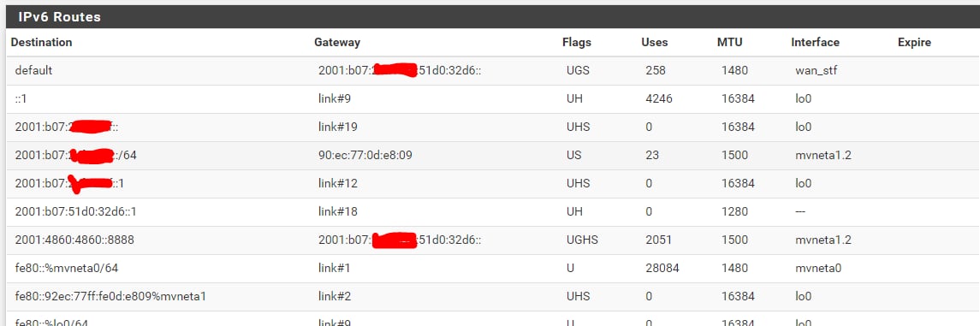Click the MTU column header
The width and height of the screenshot is (980, 326).
click(730, 43)
